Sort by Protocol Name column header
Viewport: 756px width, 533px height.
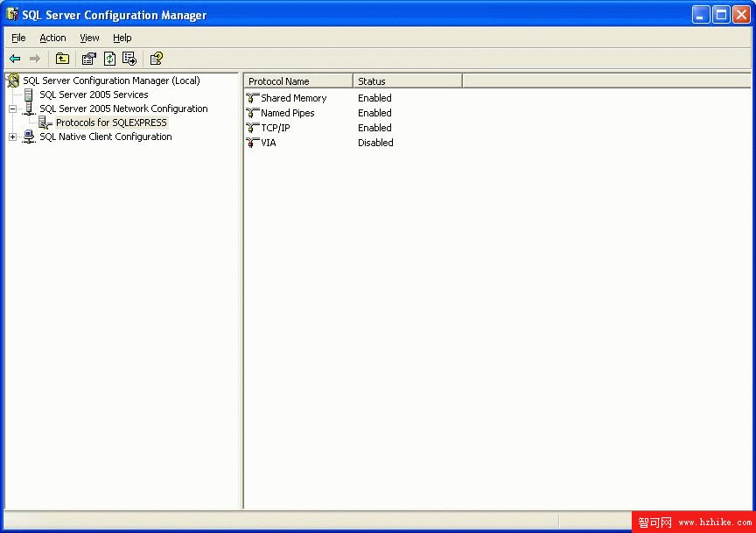(x=298, y=81)
